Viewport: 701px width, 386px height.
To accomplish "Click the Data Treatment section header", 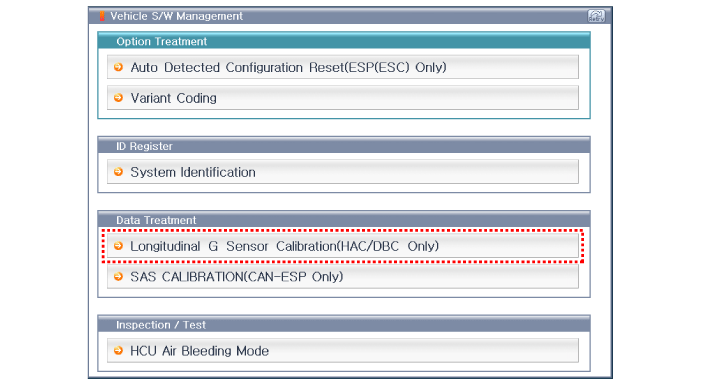I will [x=344, y=220].
